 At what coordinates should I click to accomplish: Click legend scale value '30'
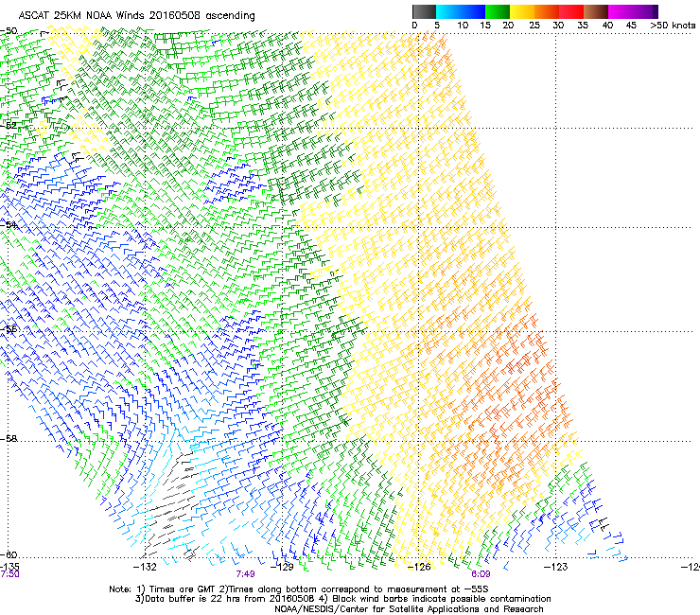[x=558, y=26]
